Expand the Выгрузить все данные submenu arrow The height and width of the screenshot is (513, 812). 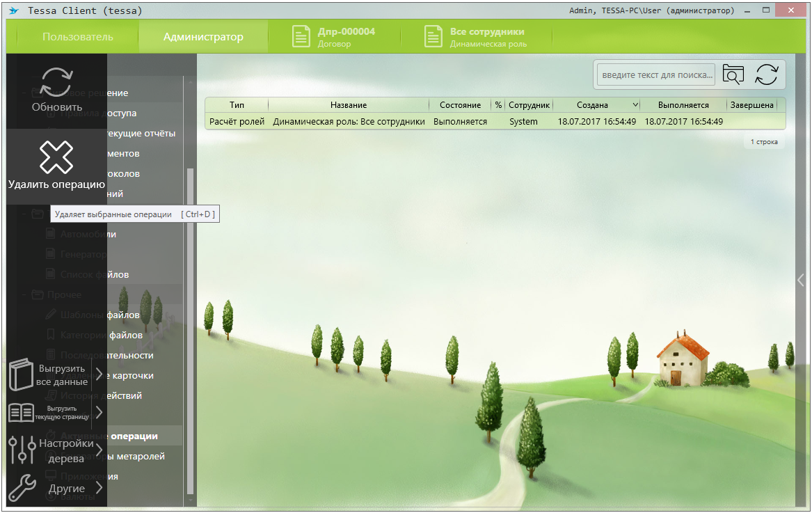pyautogui.click(x=99, y=374)
